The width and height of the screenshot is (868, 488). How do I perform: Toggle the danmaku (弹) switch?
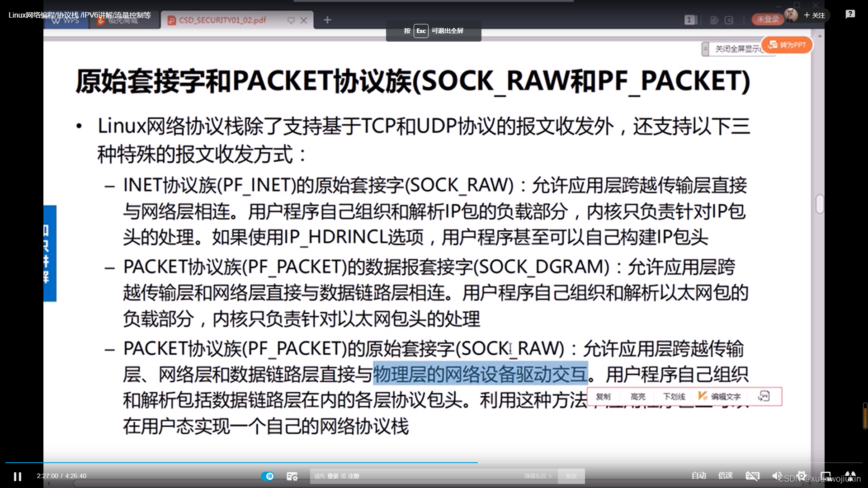click(x=267, y=476)
